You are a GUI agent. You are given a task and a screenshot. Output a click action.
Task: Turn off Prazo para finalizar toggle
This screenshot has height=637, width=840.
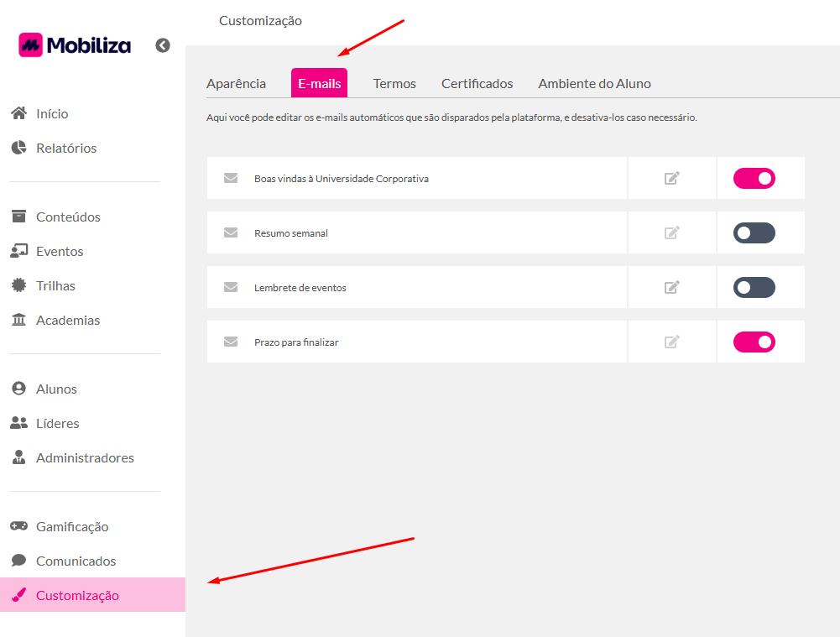point(754,342)
